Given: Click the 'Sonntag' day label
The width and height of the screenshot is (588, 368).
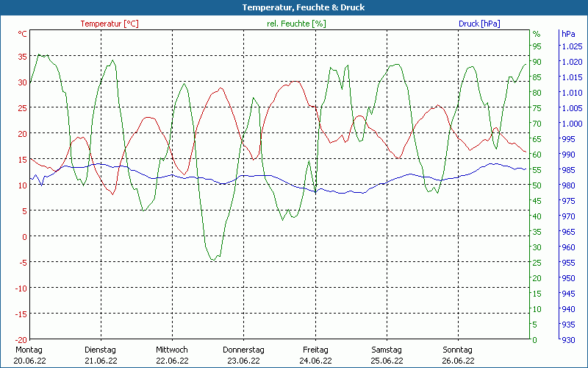Looking at the screenshot, I should [457, 350].
